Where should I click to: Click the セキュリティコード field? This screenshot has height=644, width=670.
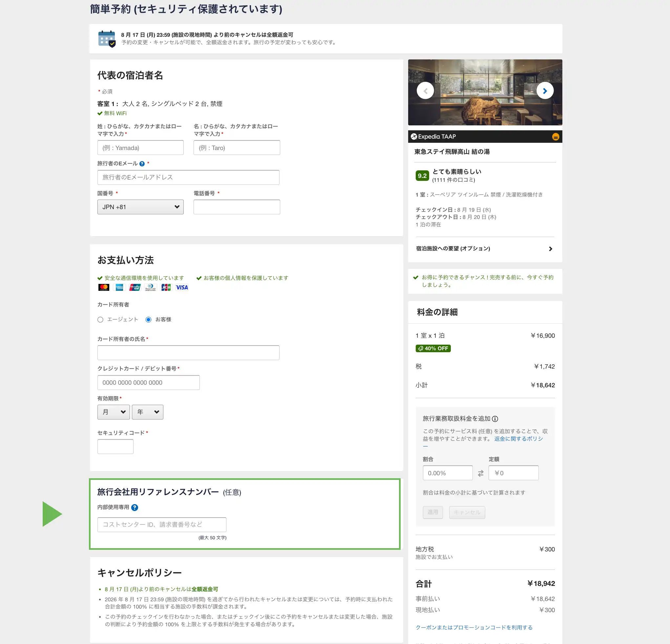[x=115, y=447]
